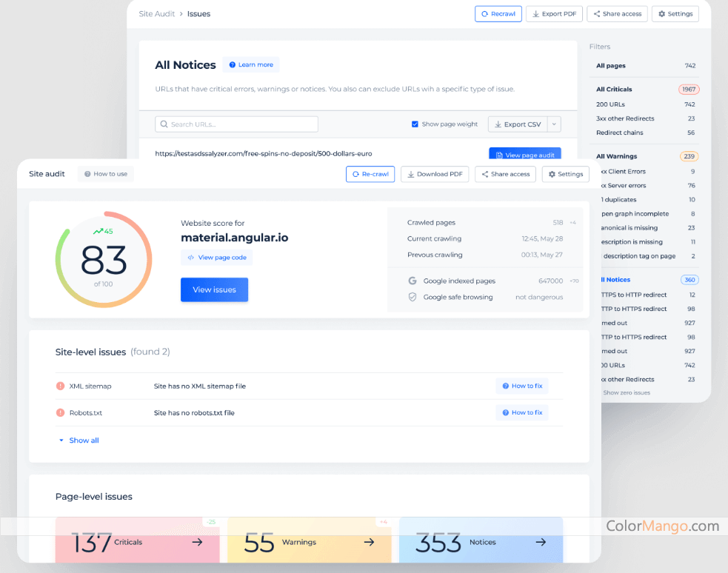The image size is (728, 573).
Task: Click the Download PDF button
Action: coord(435,174)
